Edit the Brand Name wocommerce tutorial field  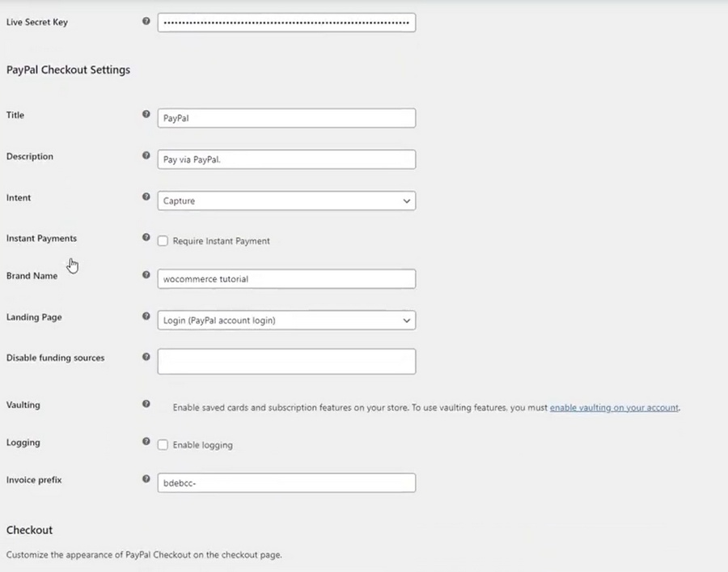click(286, 278)
